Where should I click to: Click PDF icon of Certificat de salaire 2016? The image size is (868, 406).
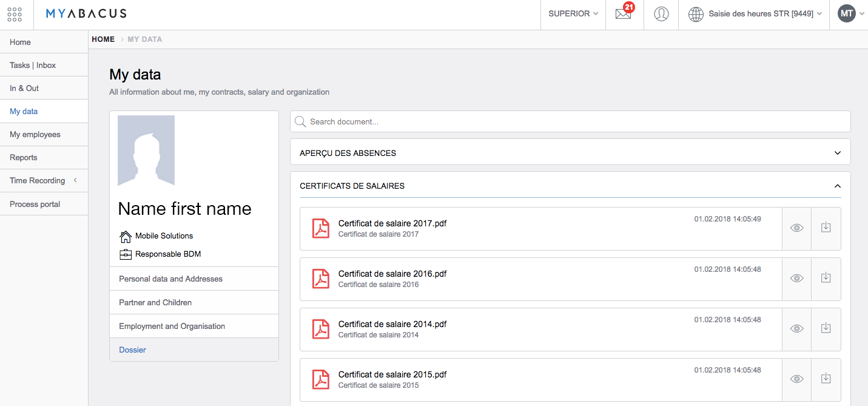click(x=320, y=279)
